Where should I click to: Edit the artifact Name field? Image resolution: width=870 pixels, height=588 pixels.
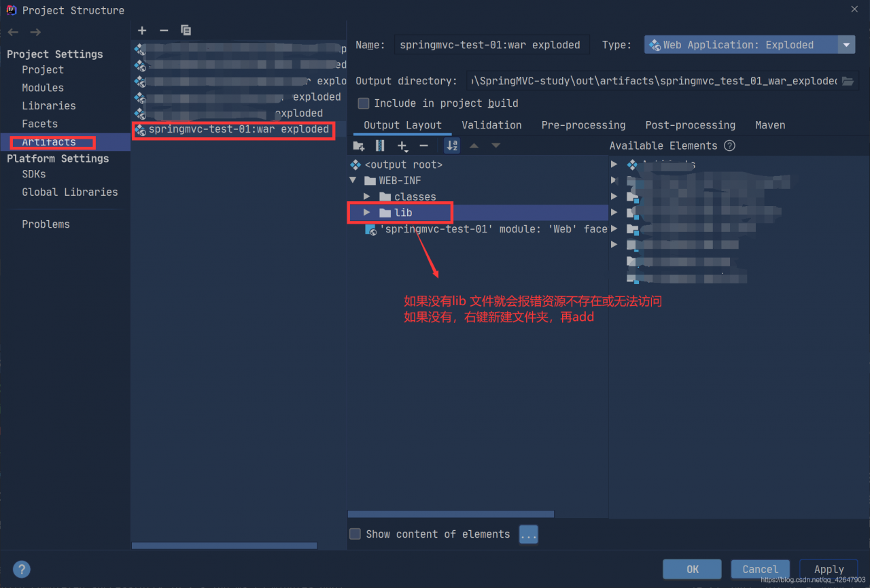pyautogui.click(x=491, y=45)
